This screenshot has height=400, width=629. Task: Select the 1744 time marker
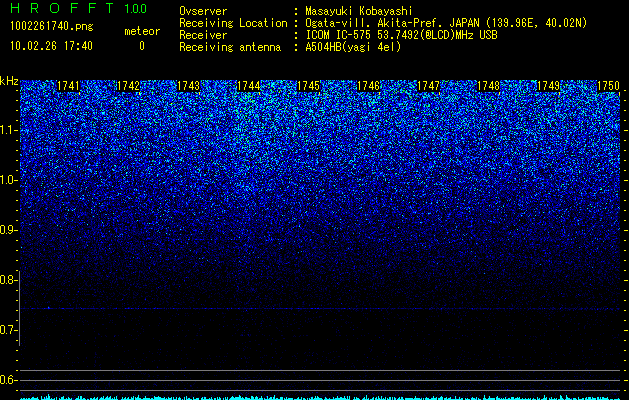tap(249, 86)
